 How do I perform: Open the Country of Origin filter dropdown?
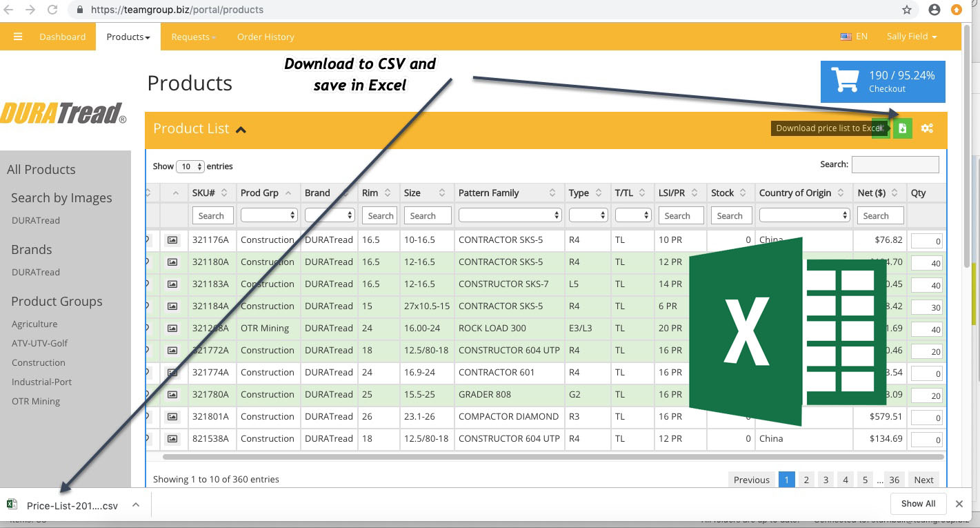coord(804,215)
